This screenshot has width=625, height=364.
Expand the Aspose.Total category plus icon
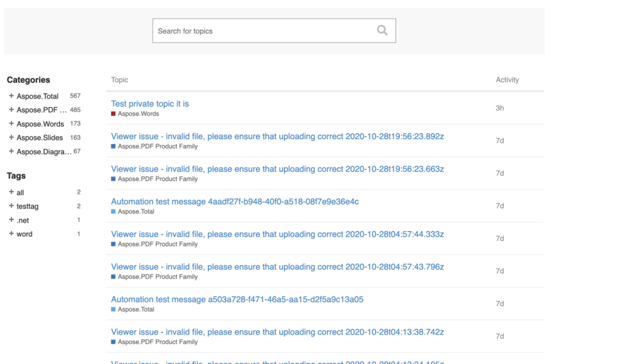11,96
